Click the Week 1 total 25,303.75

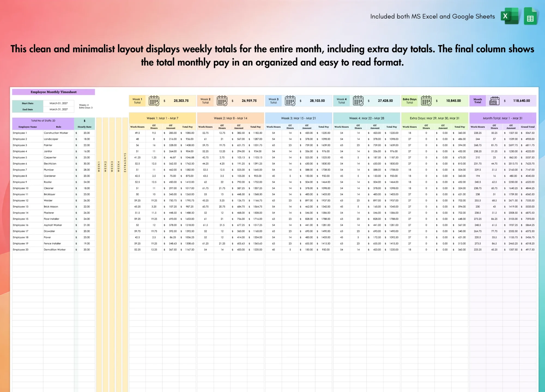pos(181,101)
